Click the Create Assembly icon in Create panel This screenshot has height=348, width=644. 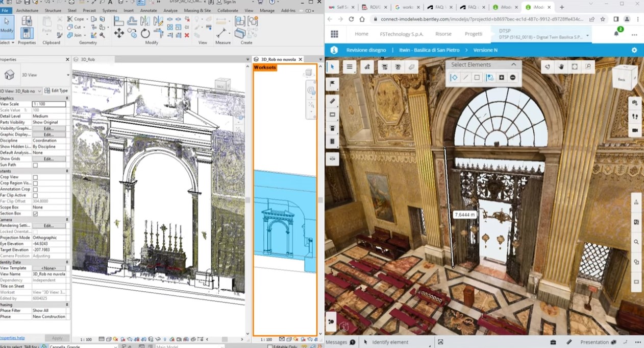[x=240, y=21]
